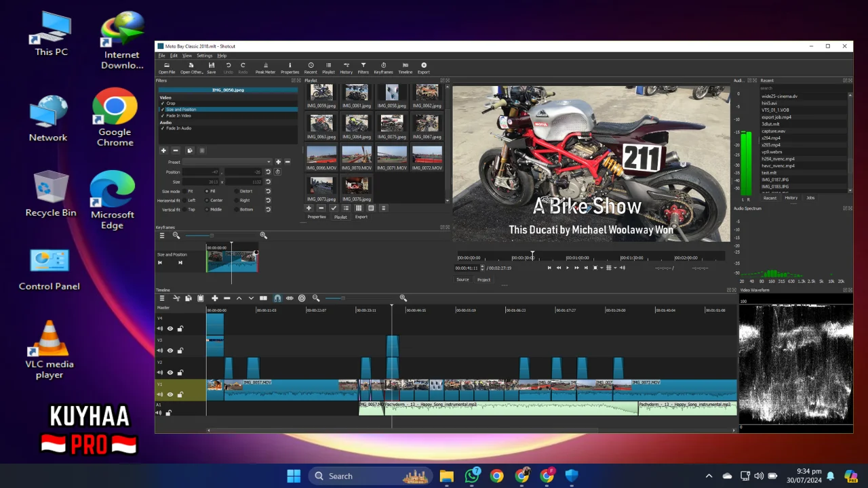Add a filter with the plus icon
Viewport: 868px width, 488px height.
[x=163, y=150]
